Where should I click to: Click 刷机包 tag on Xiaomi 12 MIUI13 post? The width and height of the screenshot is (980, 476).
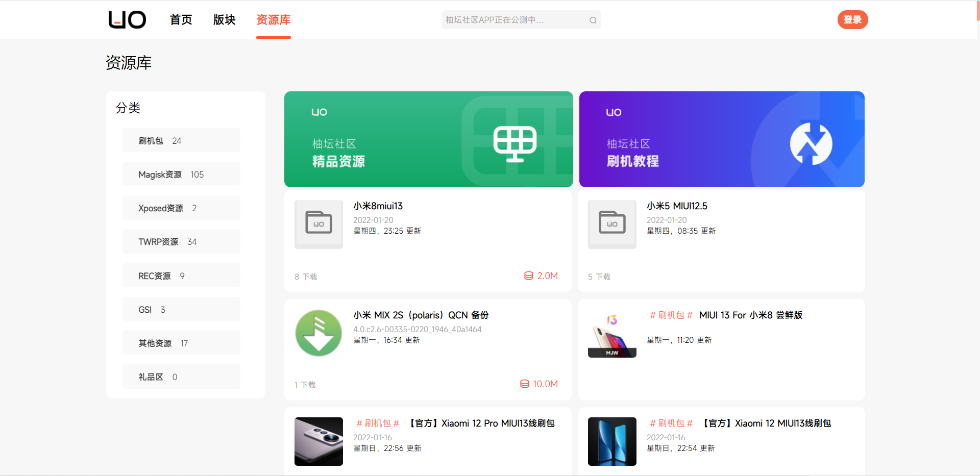point(671,423)
